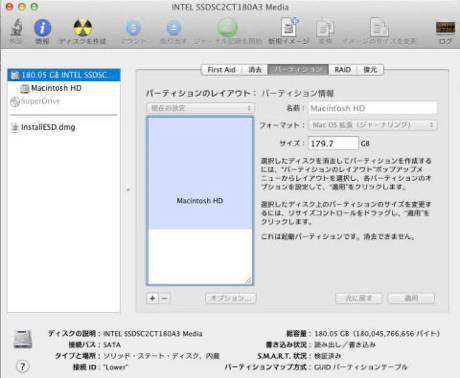Click the minus button to remove partition
The height and width of the screenshot is (378, 460).
(x=165, y=298)
